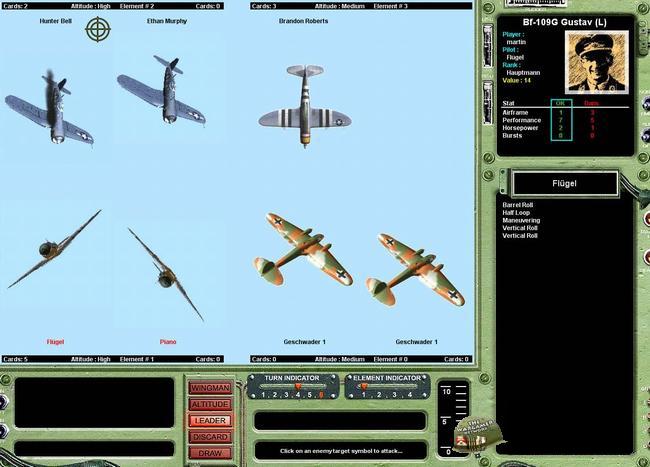
Task: Choose the ALTITUDE button
Action: coord(210,404)
